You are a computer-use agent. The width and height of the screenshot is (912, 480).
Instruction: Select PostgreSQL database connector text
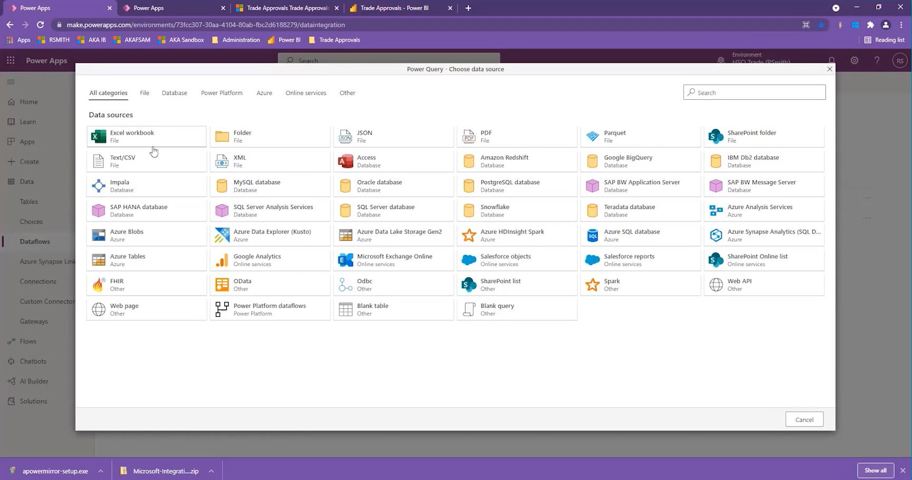510,182
